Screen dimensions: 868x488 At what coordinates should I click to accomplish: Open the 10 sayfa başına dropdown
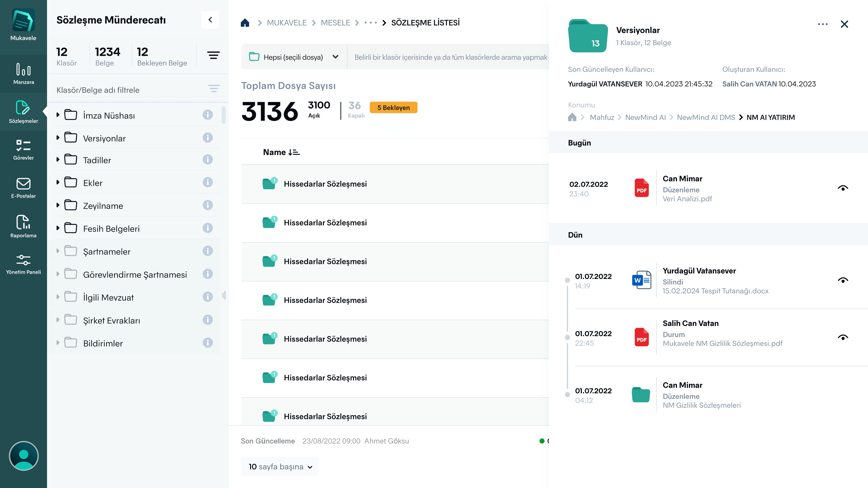[x=280, y=467]
